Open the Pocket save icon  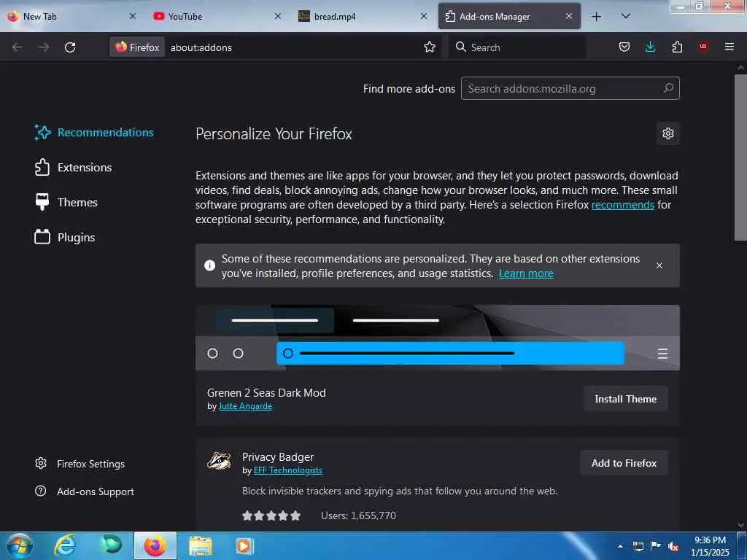tap(624, 47)
